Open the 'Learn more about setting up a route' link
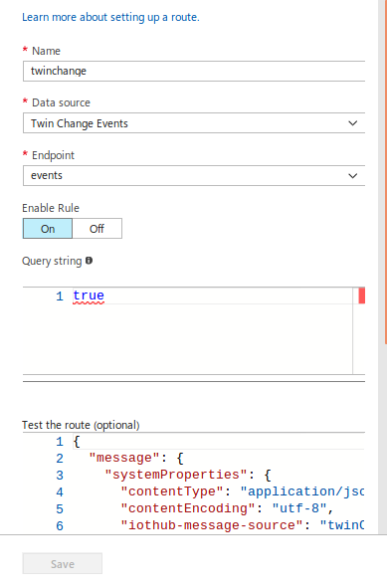 tap(110, 17)
